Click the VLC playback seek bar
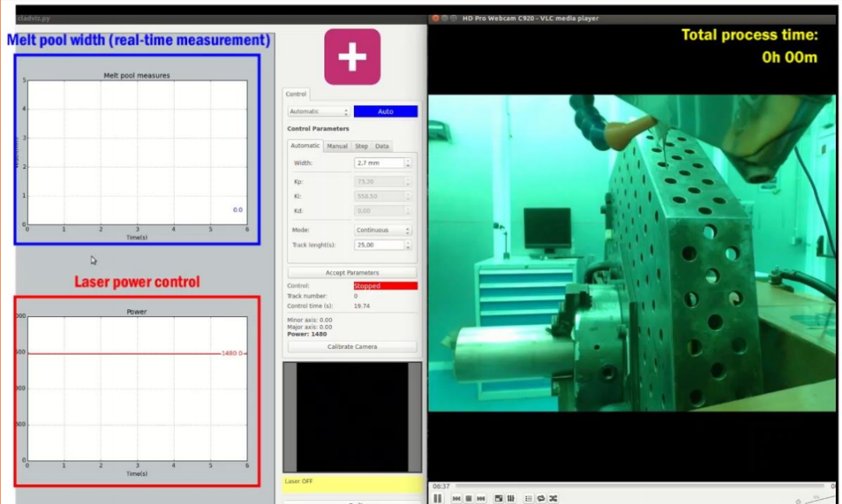Viewport: 842px width, 504px height. pos(624,486)
